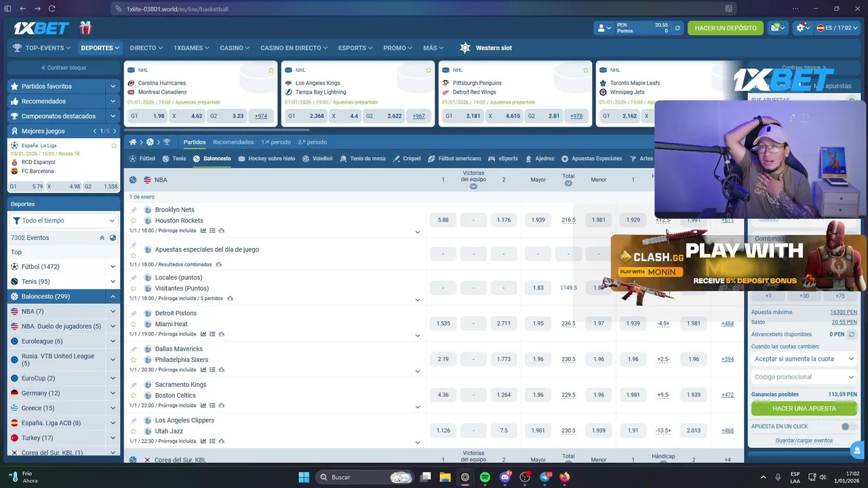The image size is (868, 488).
Task: Select G2 2.622 odds on Kings-Lightning card
Action: [x=384, y=116]
